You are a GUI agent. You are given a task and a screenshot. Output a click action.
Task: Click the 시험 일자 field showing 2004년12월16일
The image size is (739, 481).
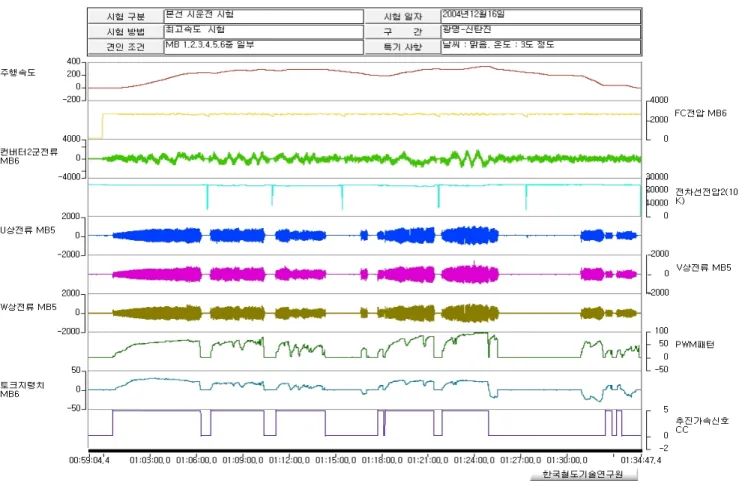tap(541, 16)
